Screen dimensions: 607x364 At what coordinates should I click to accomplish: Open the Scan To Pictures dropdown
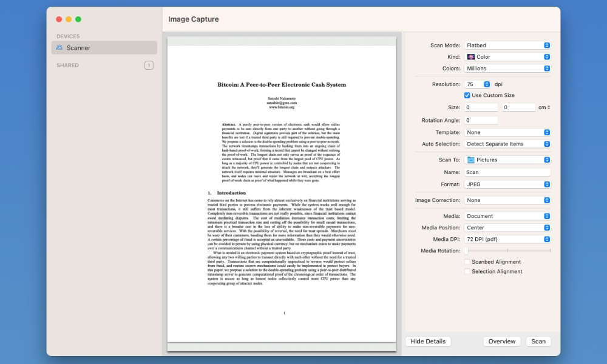tap(507, 160)
